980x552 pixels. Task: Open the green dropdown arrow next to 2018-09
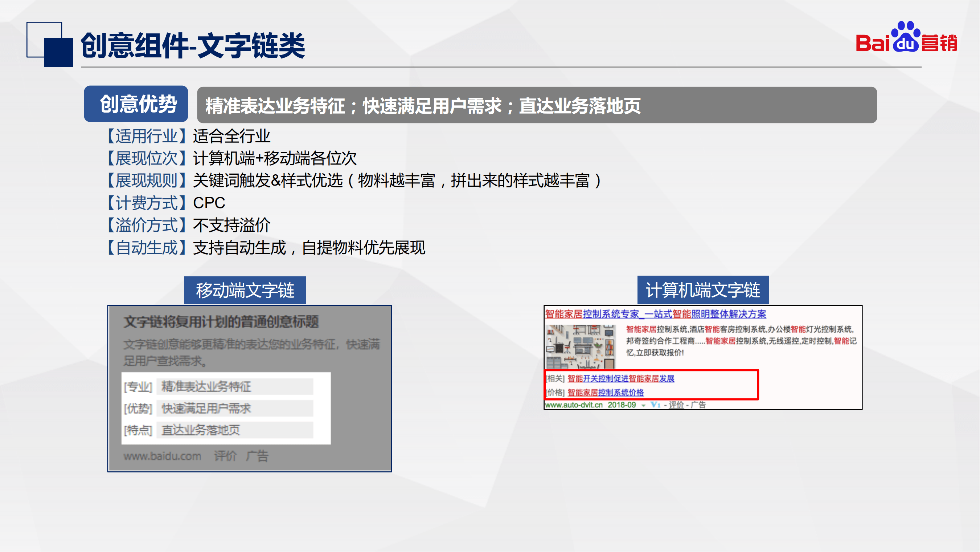coord(644,405)
